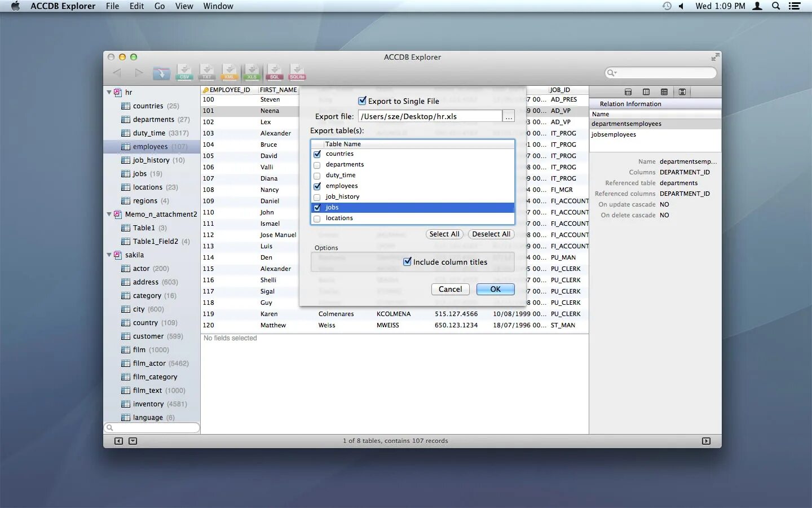Open Spotlight search in the menu bar
Image resolution: width=812 pixels, height=508 pixels.
(x=776, y=6)
